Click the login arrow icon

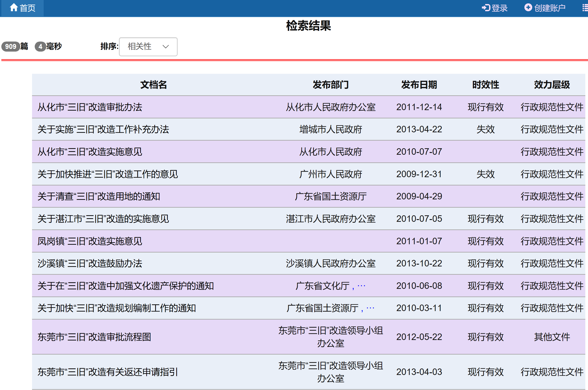click(486, 8)
